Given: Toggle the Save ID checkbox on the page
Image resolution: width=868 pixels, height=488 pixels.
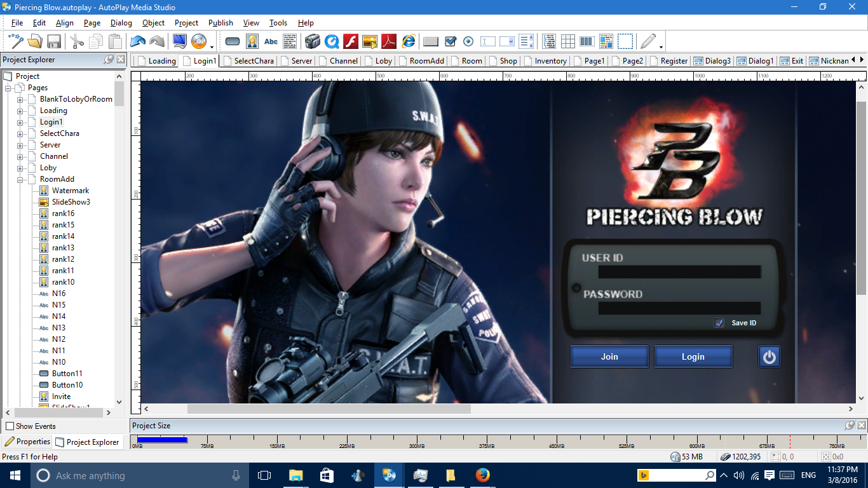Looking at the screenshot, I should pos(719,323).
